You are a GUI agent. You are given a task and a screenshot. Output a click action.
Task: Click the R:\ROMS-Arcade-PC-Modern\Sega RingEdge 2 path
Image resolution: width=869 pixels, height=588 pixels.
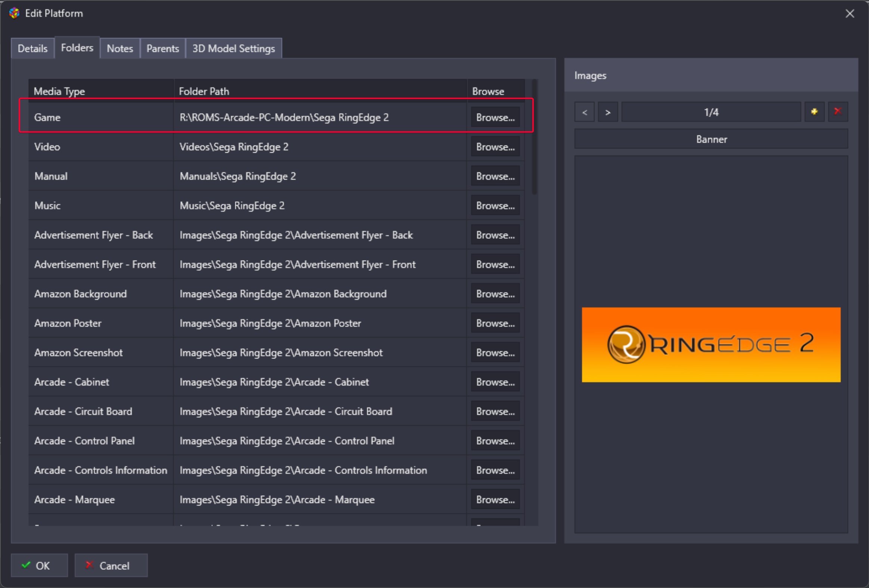[284, 118]
